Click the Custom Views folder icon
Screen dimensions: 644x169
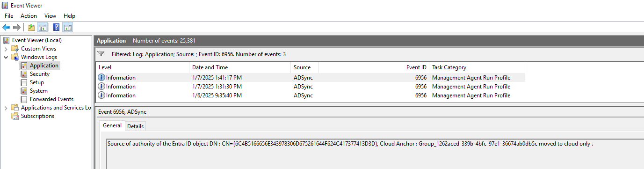[15, 49]
